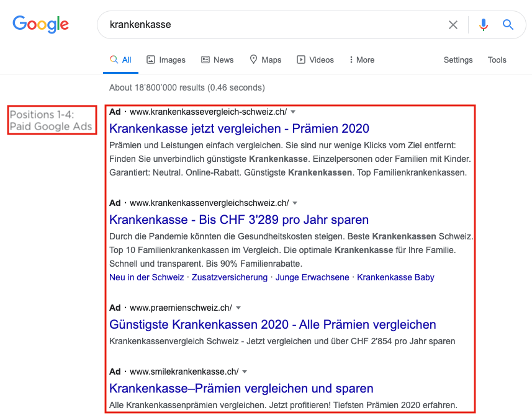Click the Google logo
The width and height of the screenshot is (532, 418).
pyautogui.click(x=40, y=25)
